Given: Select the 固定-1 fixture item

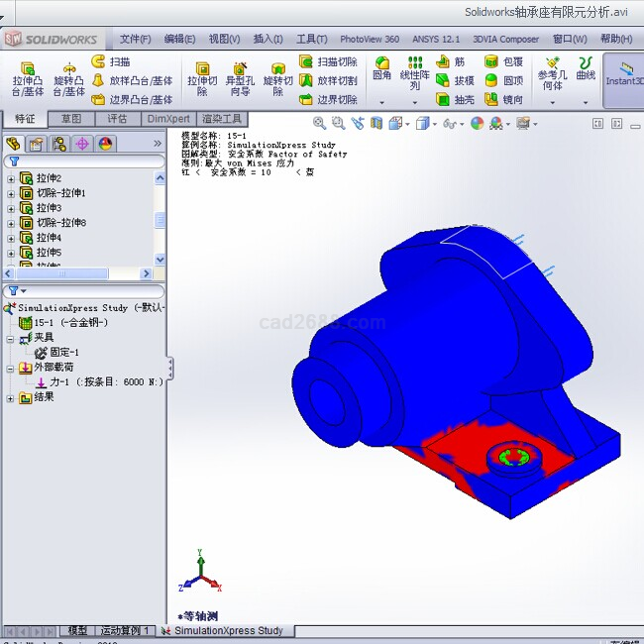Looking at the screenshot, I should point(63,353).
